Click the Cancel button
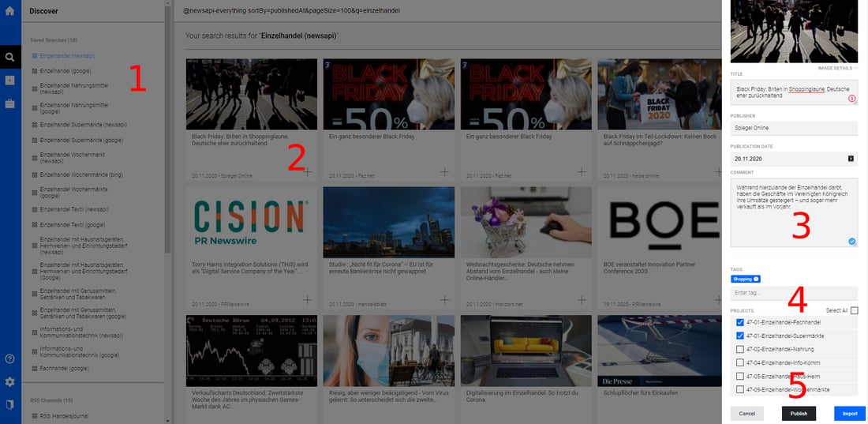Screen dimensions: 868x424 [x=746, y=414]
